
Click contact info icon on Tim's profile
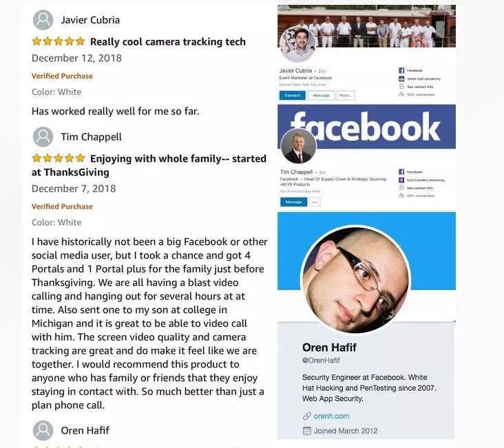tap(401, 188)
